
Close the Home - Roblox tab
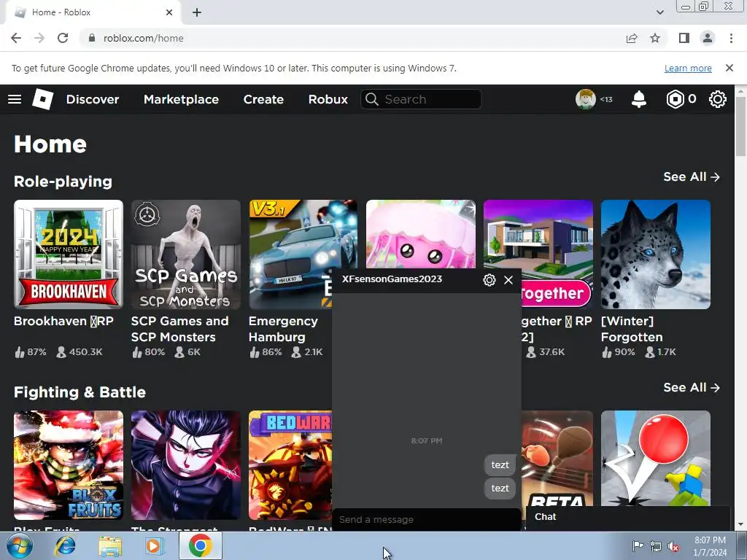pyautogui.click(x=169, y=12)
